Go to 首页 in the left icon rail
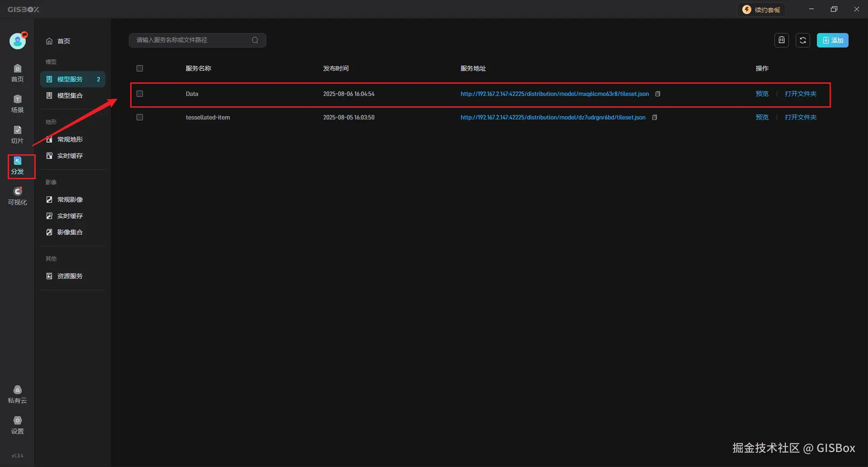The image size is (868, 467). click(17, 73)
